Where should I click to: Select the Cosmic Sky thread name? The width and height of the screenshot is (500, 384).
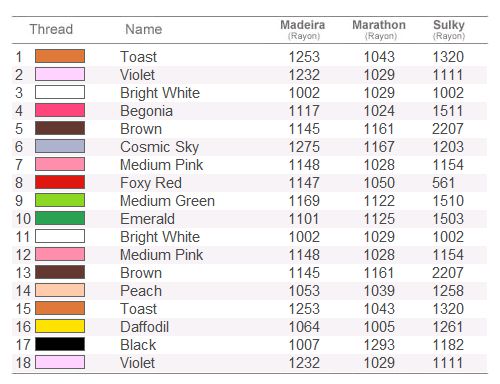pyautogui.click(x=160, y=147)
